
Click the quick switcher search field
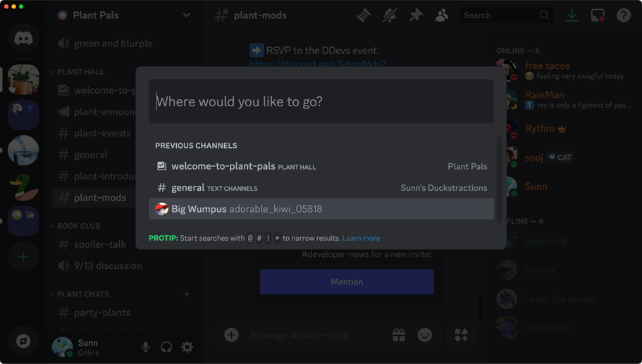pos(321,101)
